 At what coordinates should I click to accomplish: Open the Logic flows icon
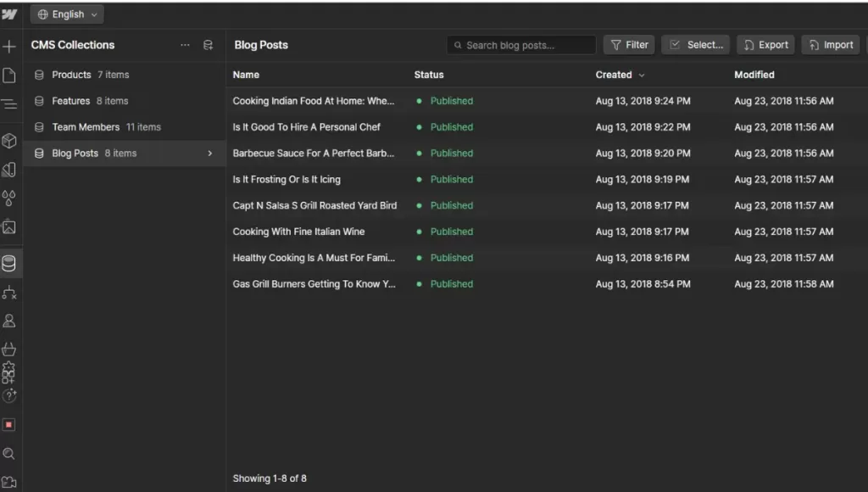click(8, 293)
